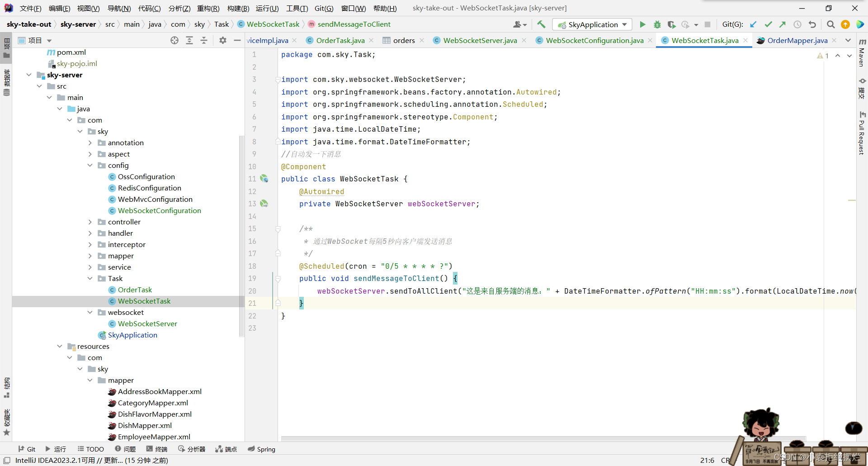Viewport: 868px width, 466px height.
Task: Open the Spring tool window
Action: 261,449
